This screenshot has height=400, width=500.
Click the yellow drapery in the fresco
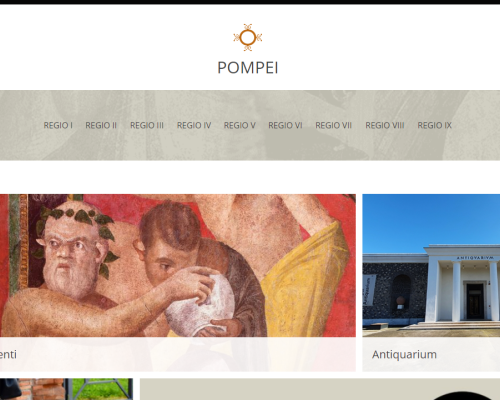coord(305,282)
